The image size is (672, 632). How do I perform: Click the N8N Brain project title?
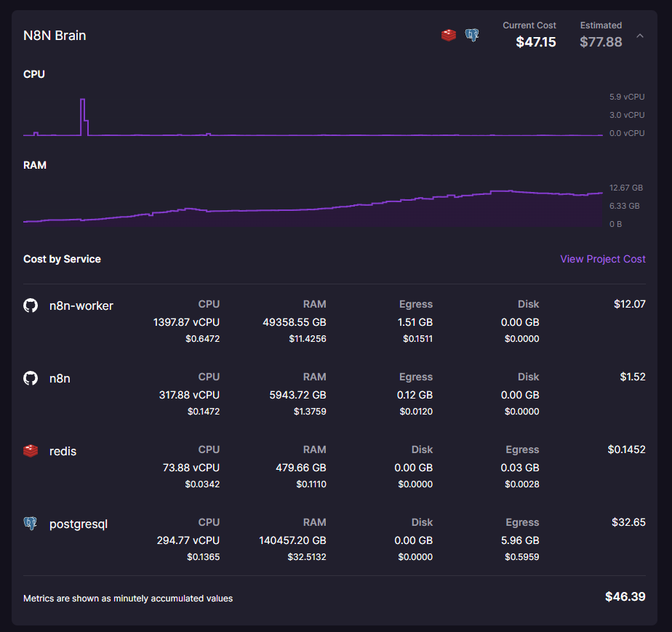tap(55, 35)
